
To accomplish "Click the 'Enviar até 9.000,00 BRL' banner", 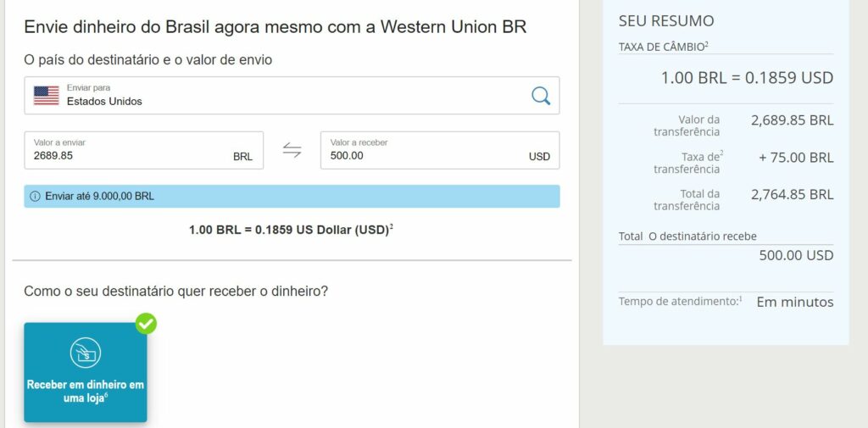I will point(292,197).
